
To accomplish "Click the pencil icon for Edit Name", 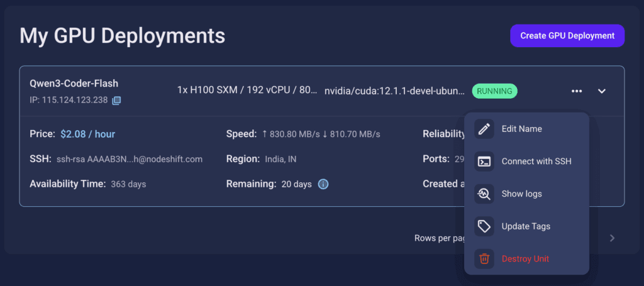I will click(484, 129).
